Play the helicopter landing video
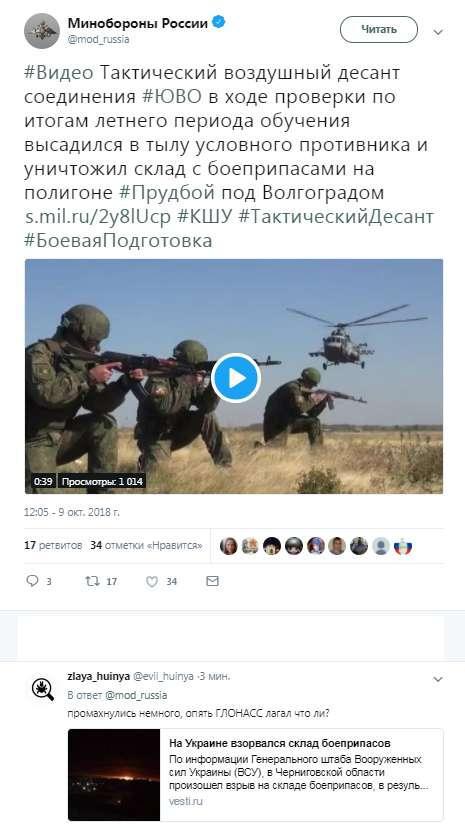 (235, 378)
